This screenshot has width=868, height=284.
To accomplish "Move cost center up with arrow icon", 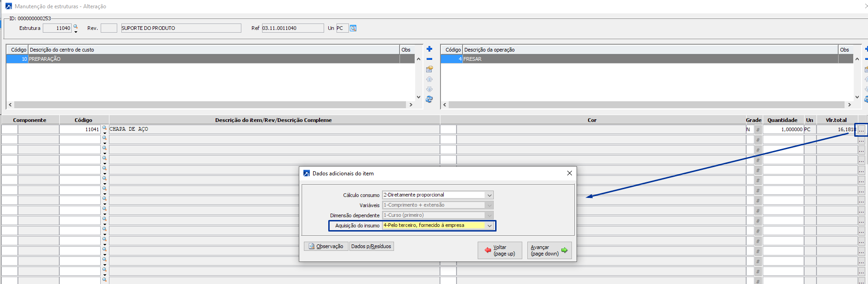I will coord(429,79).
